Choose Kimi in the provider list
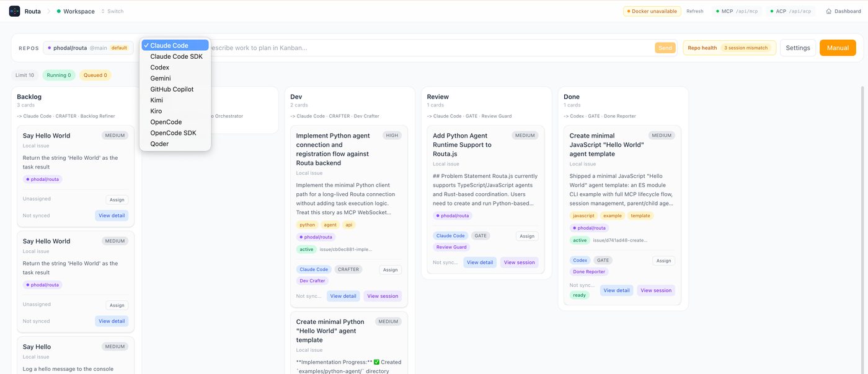Screen dimensions: 868x374 tap(175, 100)
